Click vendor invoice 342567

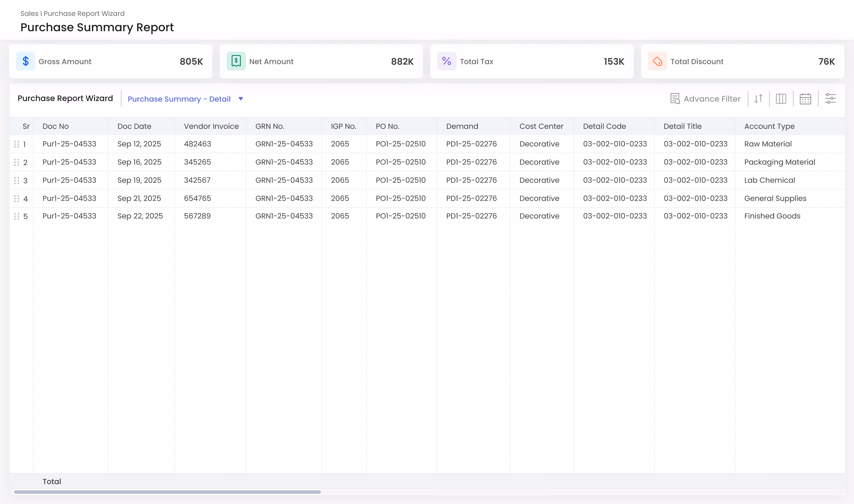[197, 180]
